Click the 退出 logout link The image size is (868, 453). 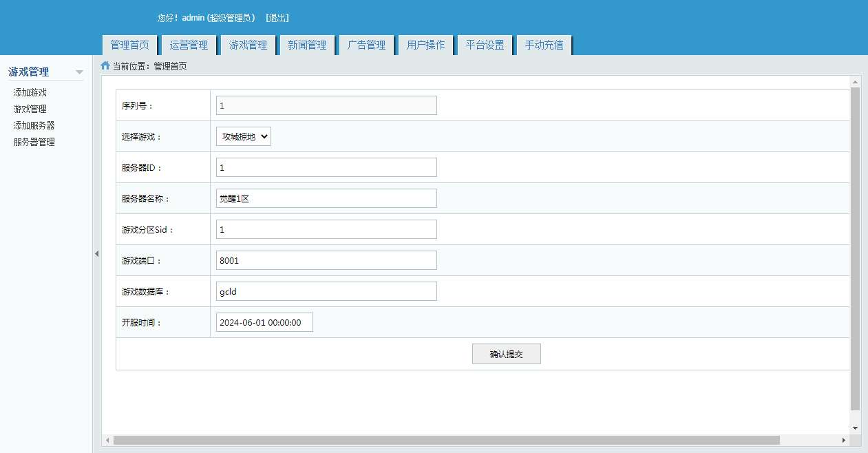(277, 18)
